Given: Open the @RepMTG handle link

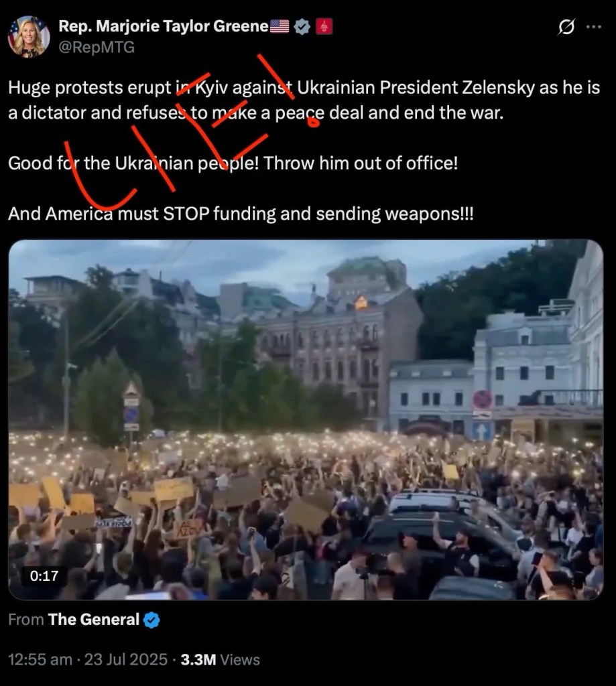Looking at the screenshot, I should pos(97,48).
